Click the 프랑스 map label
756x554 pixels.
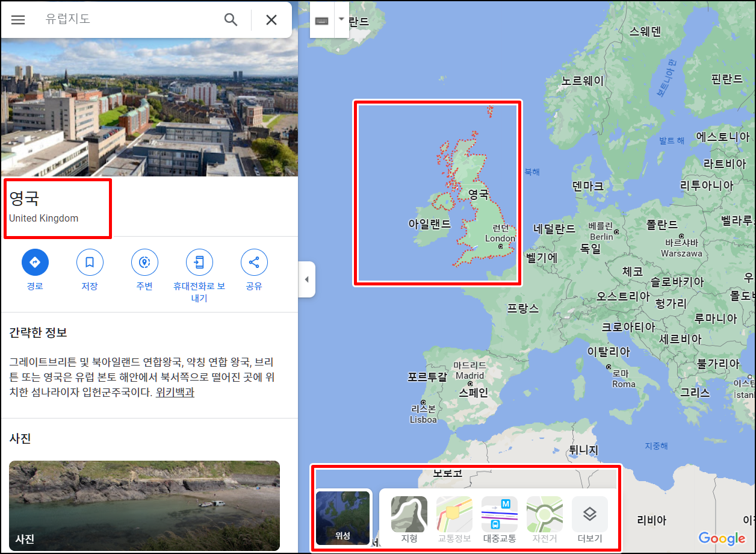point(522,308)
